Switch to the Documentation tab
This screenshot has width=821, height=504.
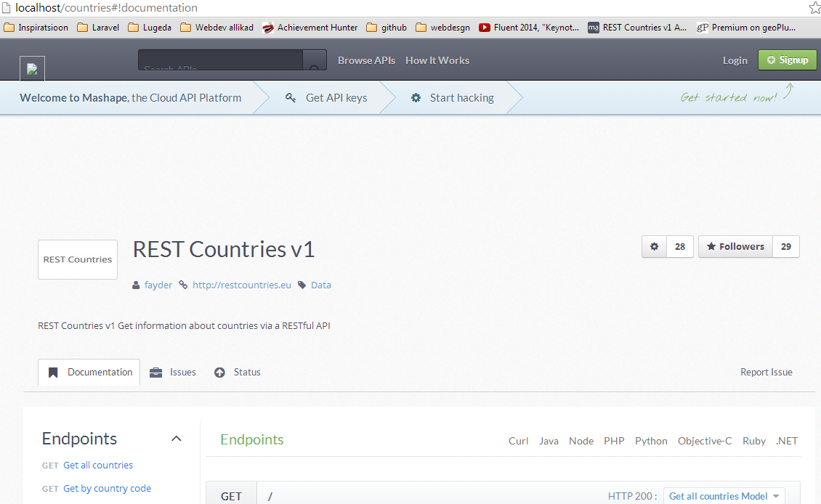click(x=89, y=372)
